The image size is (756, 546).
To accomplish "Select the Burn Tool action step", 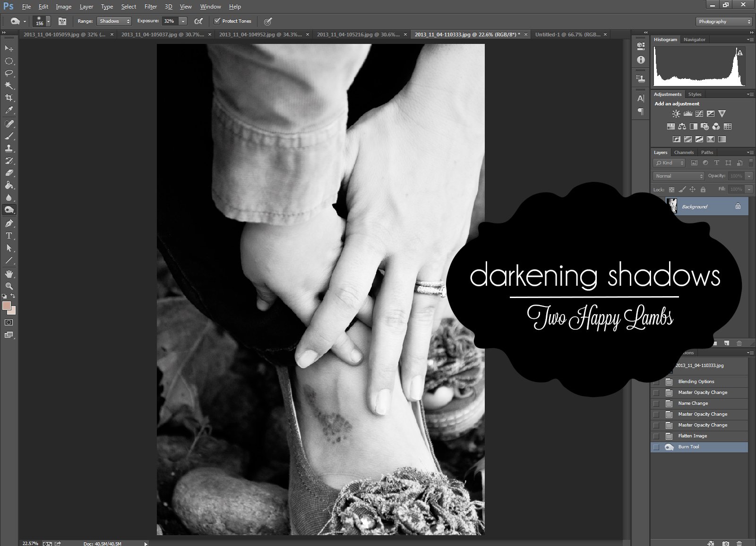I will (x=688, y=447).
